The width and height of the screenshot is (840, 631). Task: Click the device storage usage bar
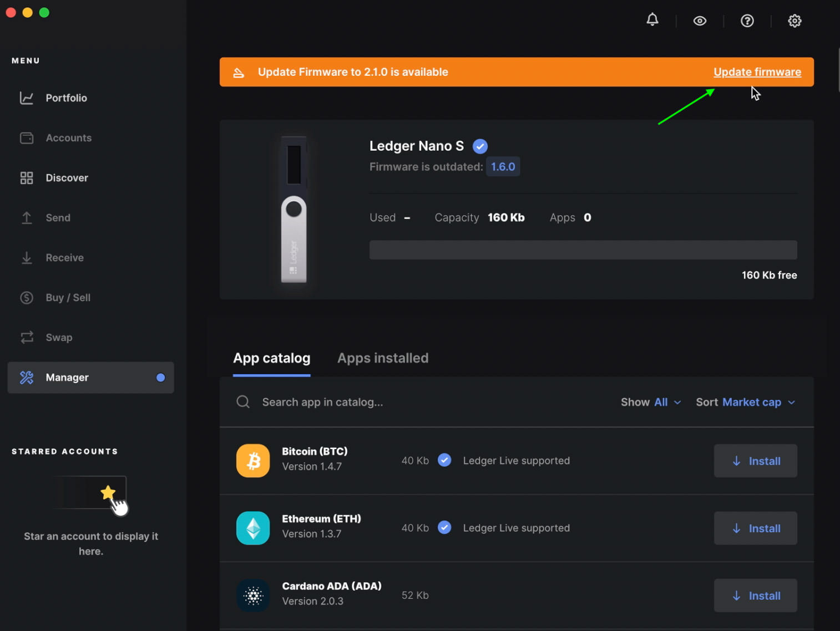583,250
